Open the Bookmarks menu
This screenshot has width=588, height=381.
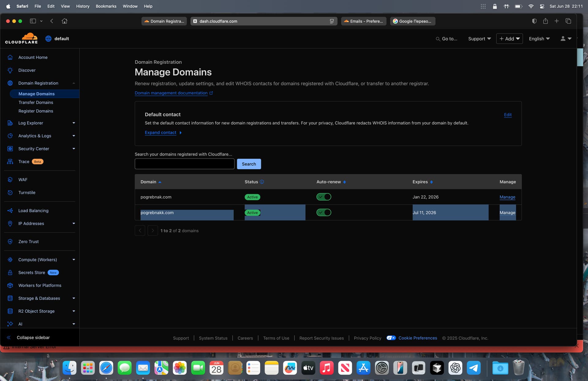(106, 6)
